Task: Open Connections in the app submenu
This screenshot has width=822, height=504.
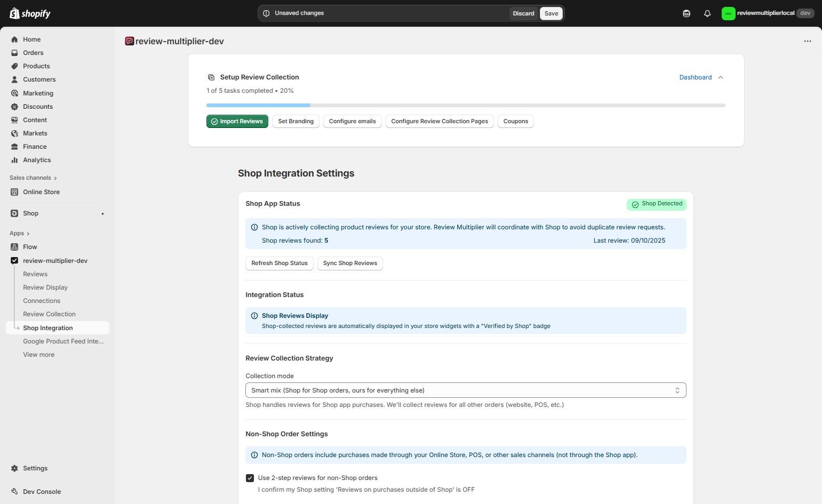Action: point(42,301)
